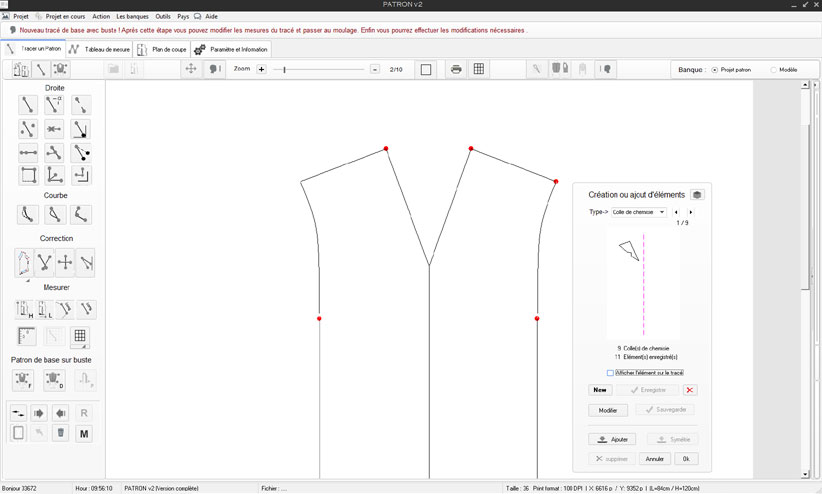822x494 pixels.
Task: Click the trash can delete icon
Action: click(x=61, y=433)
